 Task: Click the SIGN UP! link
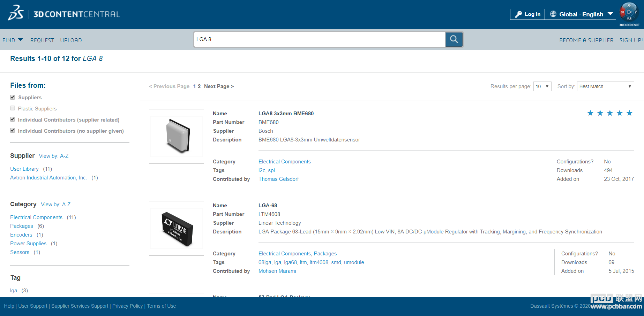[x=631, y=40]
